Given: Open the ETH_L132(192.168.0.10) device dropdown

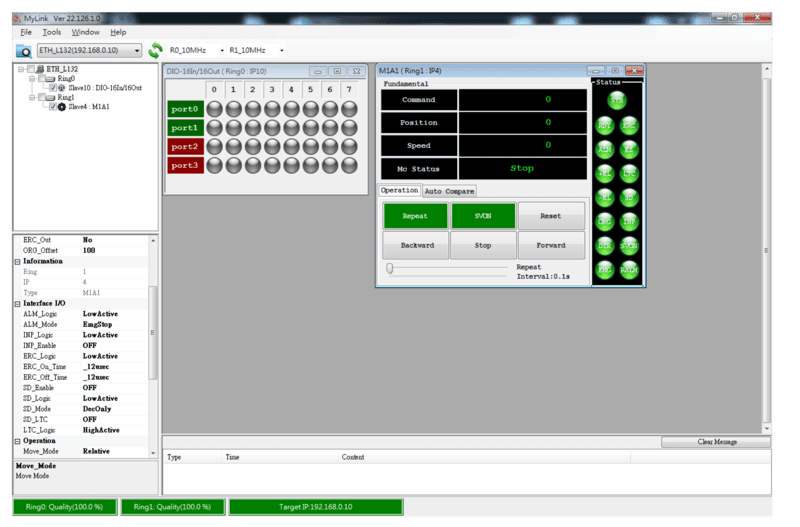Looking at the screenshot, I should pos(90,51).
